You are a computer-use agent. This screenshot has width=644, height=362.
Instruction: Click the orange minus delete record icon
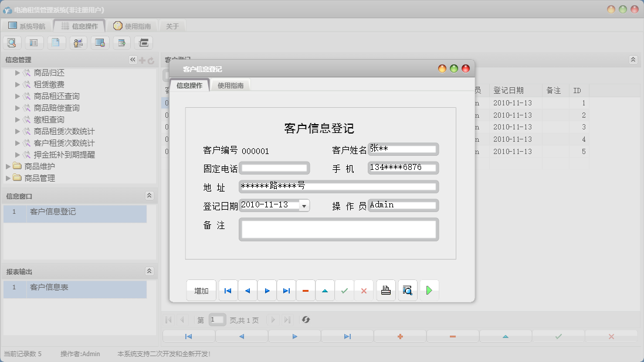point(306,291)
